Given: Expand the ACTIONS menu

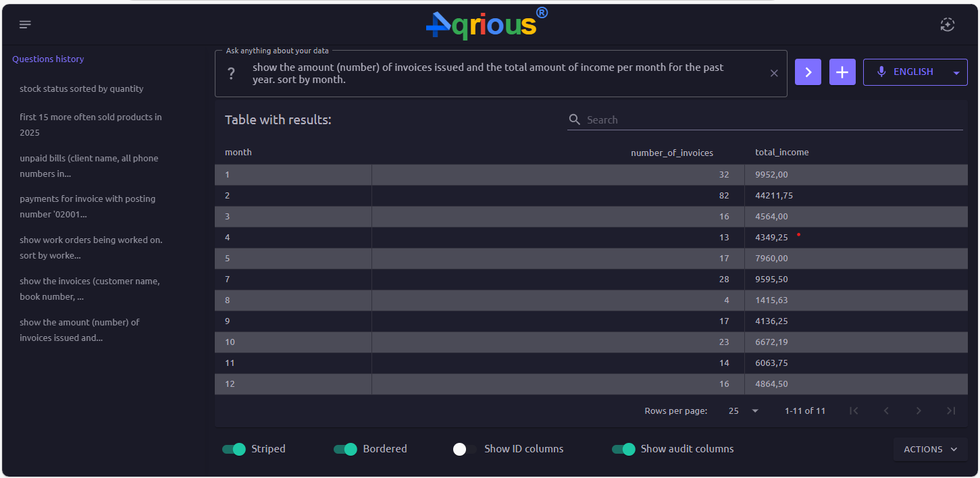Looking at the screenshot, I should point(930,448).
